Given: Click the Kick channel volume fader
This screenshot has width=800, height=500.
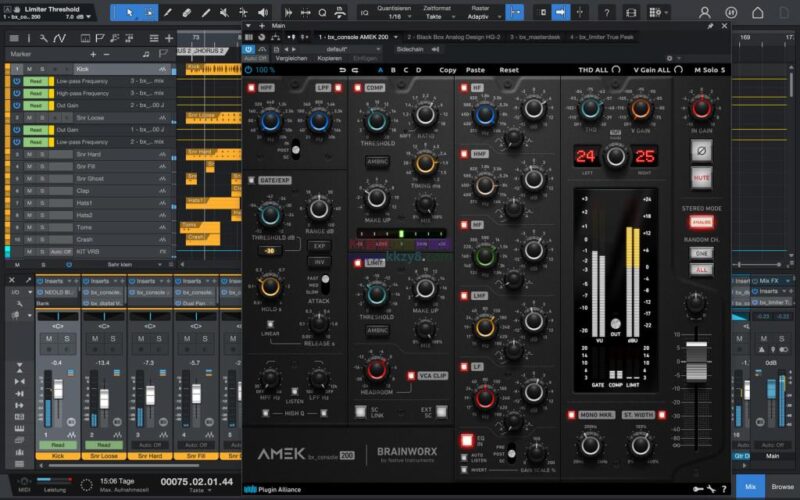Looking at the screenshot, I should tap(58, 389).
